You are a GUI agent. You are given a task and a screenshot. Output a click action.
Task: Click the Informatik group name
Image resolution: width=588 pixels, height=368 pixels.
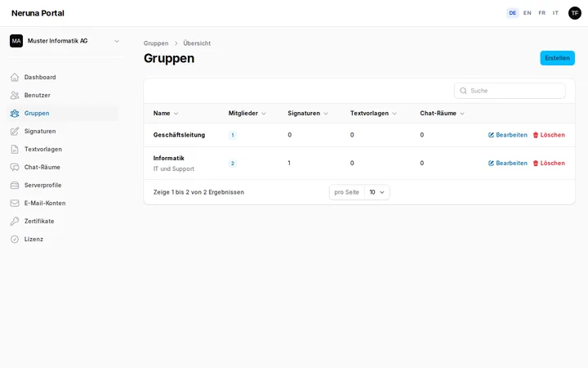tap(169, 158)
